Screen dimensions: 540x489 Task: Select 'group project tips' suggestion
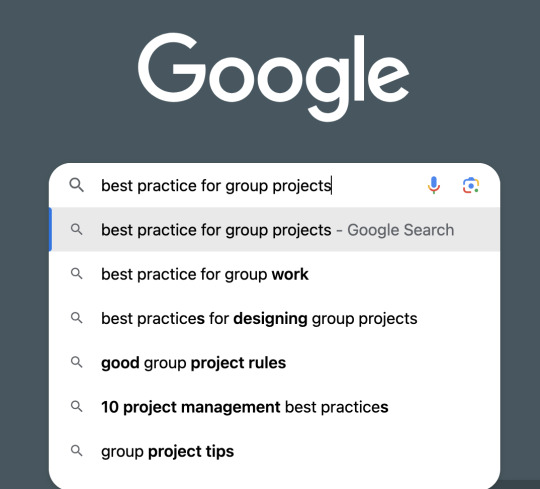tap(274, 451)
